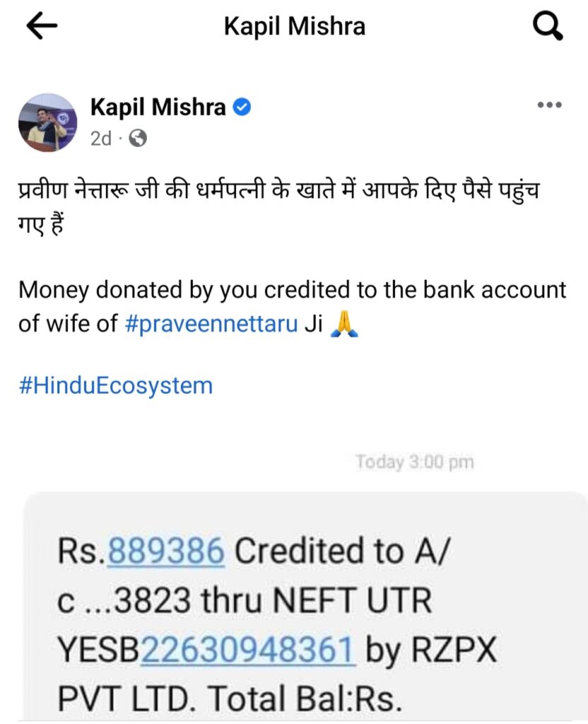This screenshot has height=724, width=588.
Task: Click the 'Today 3:00 pm' message time
Action: point(414,462)
